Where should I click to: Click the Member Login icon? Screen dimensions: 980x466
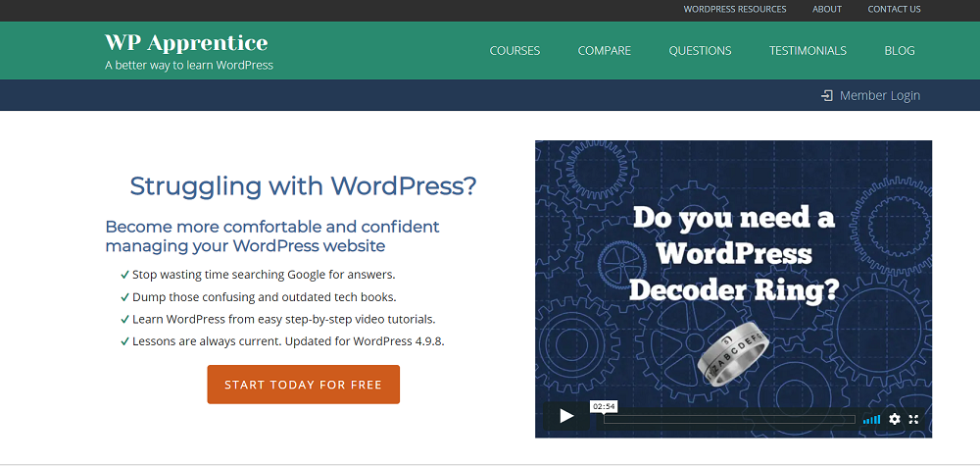[x=827, y=95]
